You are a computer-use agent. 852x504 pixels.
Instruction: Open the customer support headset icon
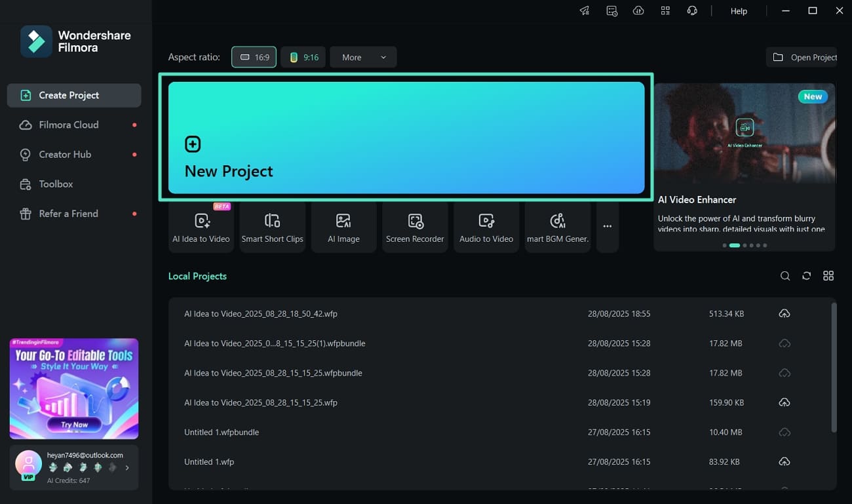click(x=692, y=11)
